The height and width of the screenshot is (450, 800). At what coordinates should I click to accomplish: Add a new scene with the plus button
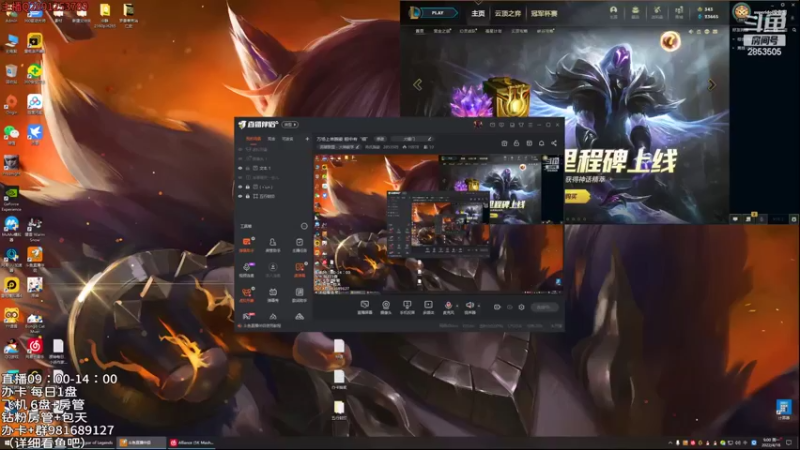coord(307,139)
